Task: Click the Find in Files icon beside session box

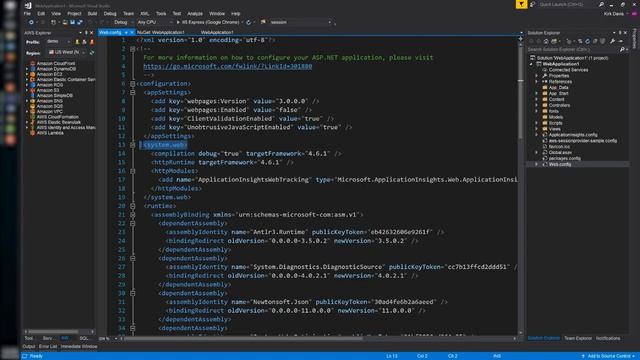Action: (x=263, y=22)
